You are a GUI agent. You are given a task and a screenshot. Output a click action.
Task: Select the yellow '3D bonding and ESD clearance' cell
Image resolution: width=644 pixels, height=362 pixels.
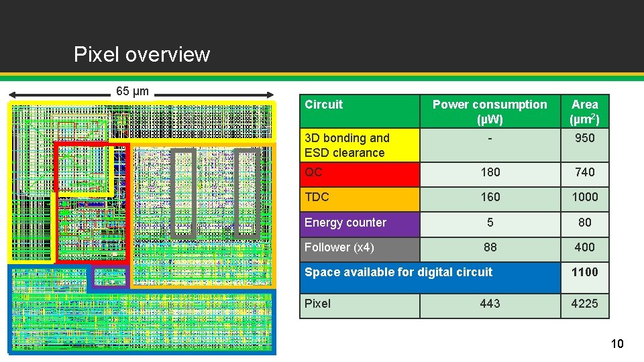coord(360,145)
